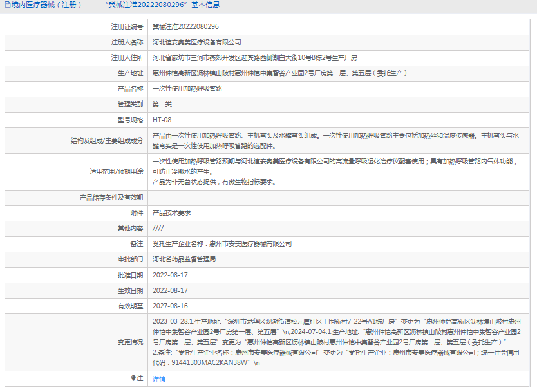Image resolution: width=537 pixels, height=392 pixels.
Task: Click 一次性使用加热呼吸管路 in 产品名称 row
Action: [187, 89]
